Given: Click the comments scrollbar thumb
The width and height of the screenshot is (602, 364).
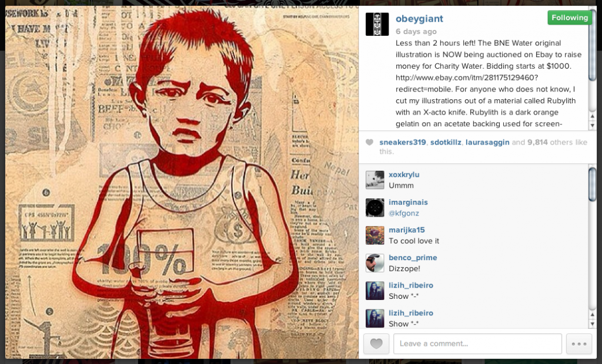Looking at the screenshot, I should (x=593, y=184).
